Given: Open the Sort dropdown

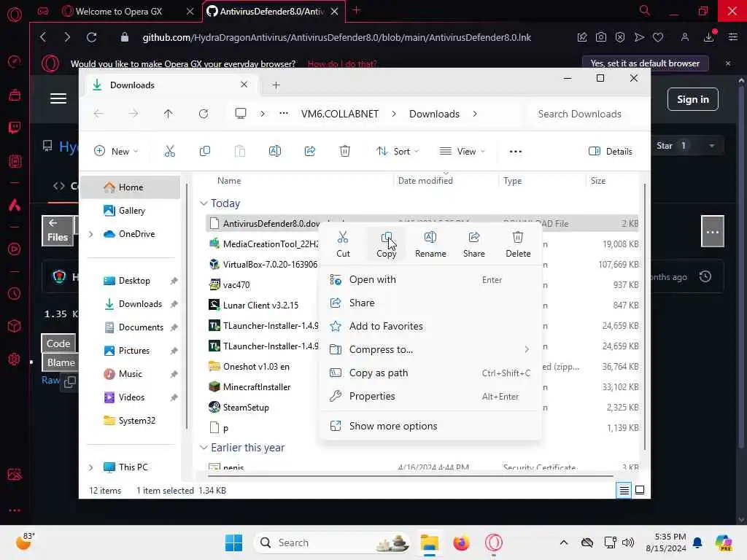Looking at the screenshot, I should (398, 152).
